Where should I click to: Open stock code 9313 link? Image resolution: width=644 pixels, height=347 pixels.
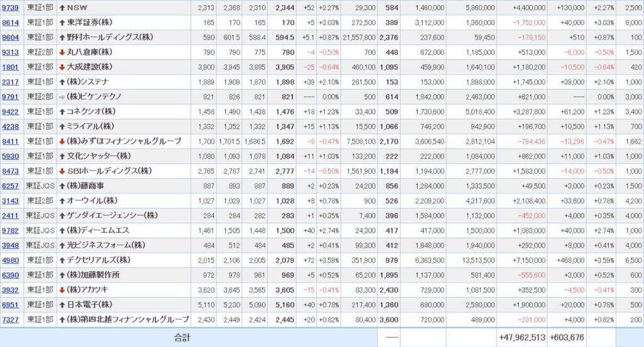10,52
